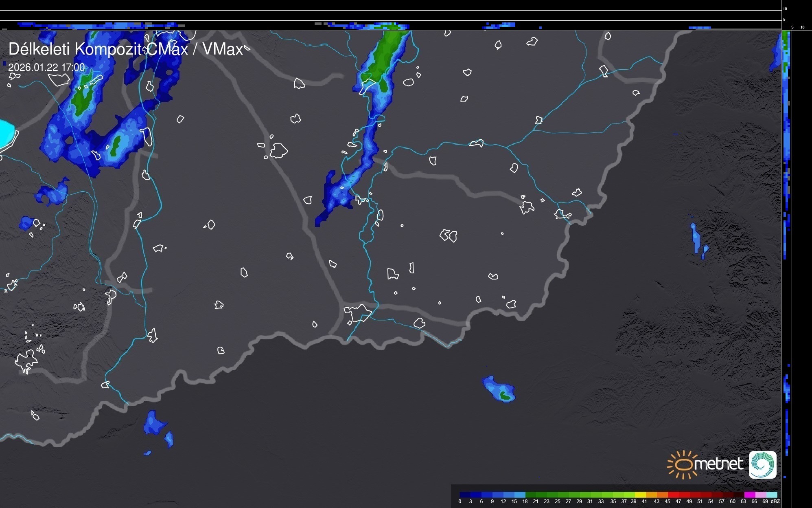The width and height of the screenshot is (812, 508).
Task: Click the light cyan 69 dBZ legend swatch
Action: click(771, 495)
